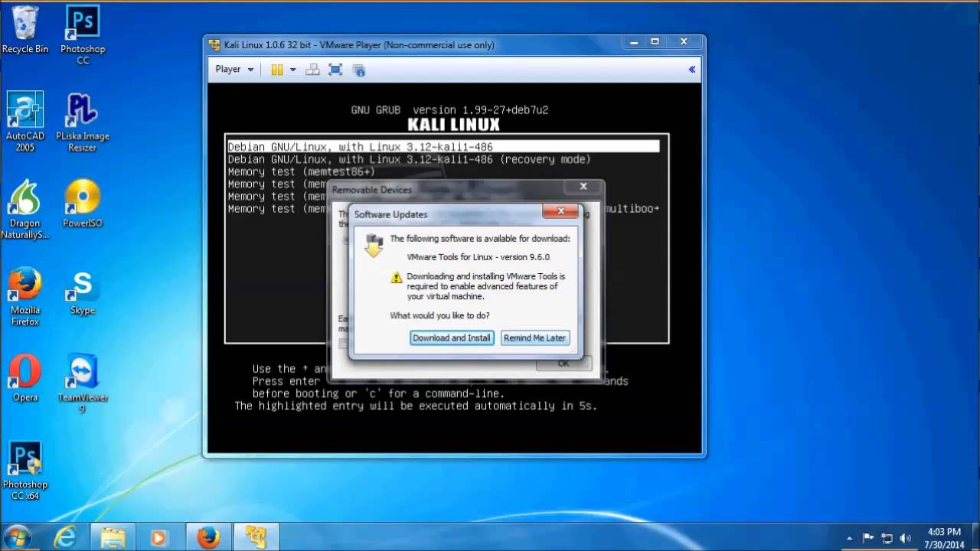Open Photoshop CC x64 desktop shortcut

pyautogui.click(x=25, y=471)
